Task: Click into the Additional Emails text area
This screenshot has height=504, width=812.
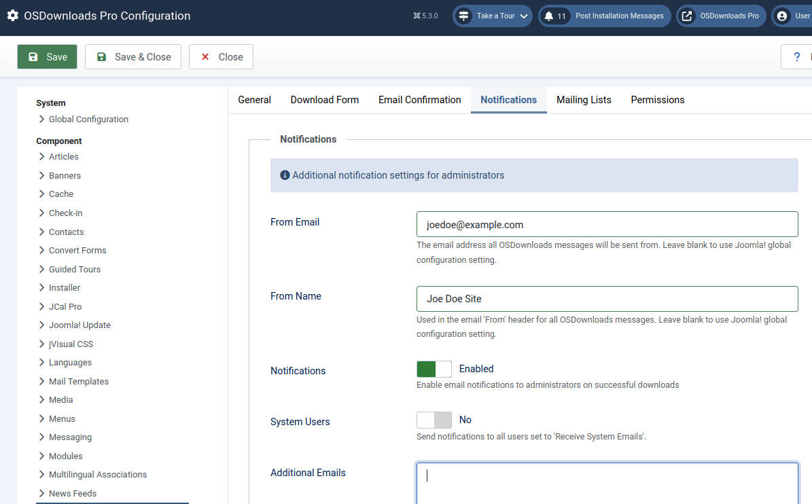Action: coord(607,484)
